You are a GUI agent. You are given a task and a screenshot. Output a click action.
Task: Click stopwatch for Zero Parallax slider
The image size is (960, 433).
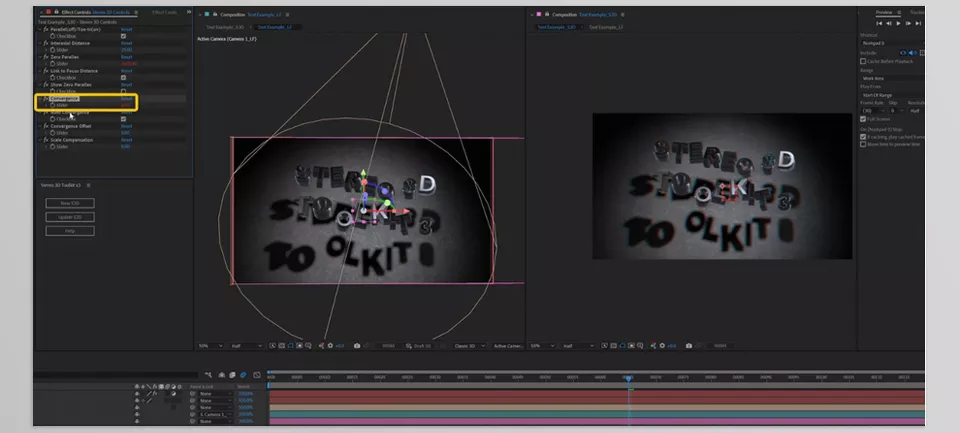point(53,64)
